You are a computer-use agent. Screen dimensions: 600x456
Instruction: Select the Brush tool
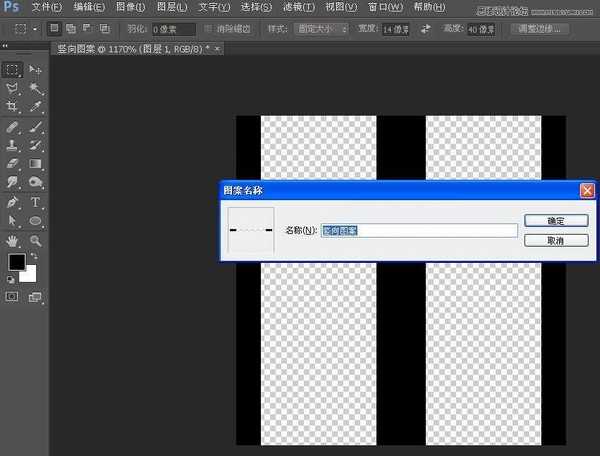coord(36,128)
